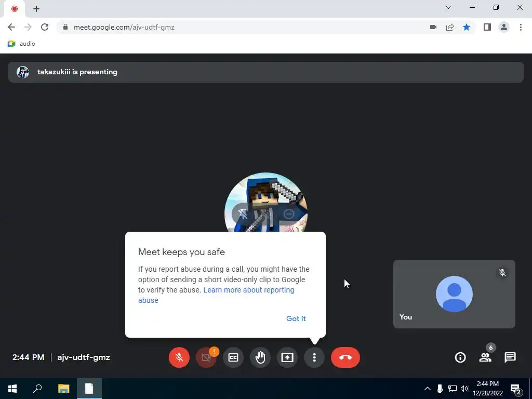532x399 pixels.
Task: Open network status tray icon
Action: [x=452, y=389]
